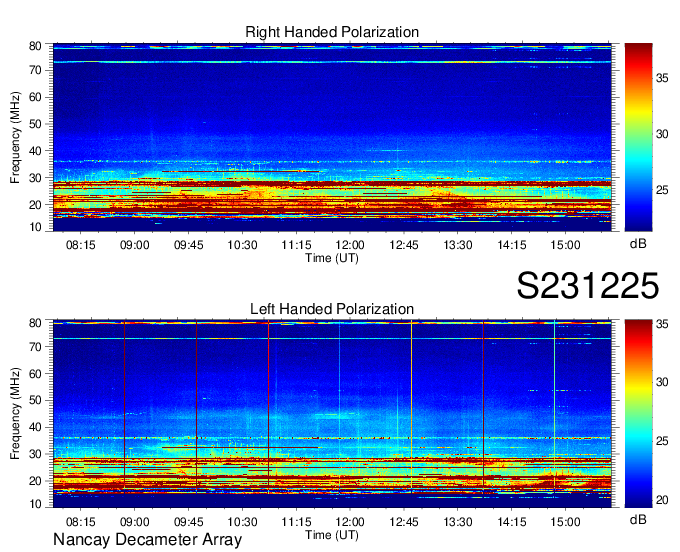Click the dB unit label under the left-handed color bar
Screen dimensions: 680x552
click(x=638, y=520)
